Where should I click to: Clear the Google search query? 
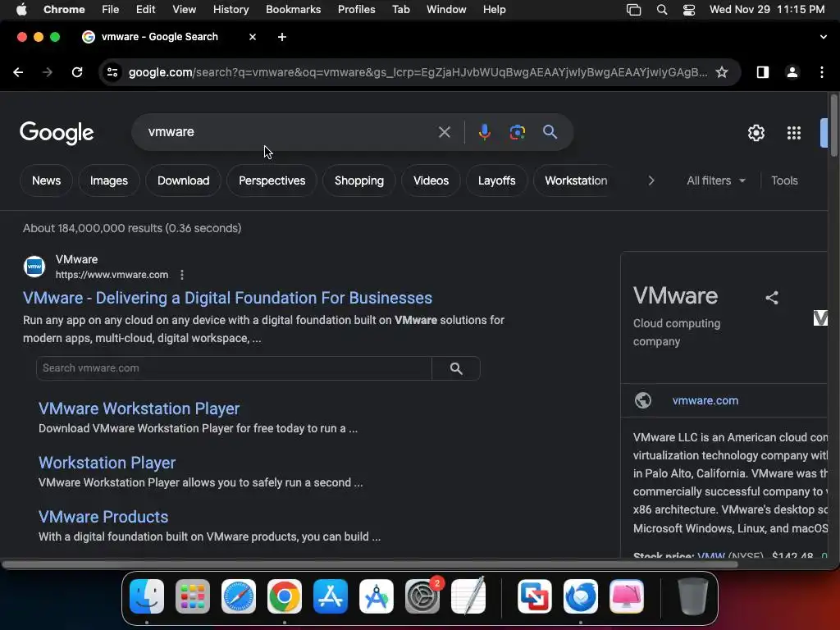point(444,132)
